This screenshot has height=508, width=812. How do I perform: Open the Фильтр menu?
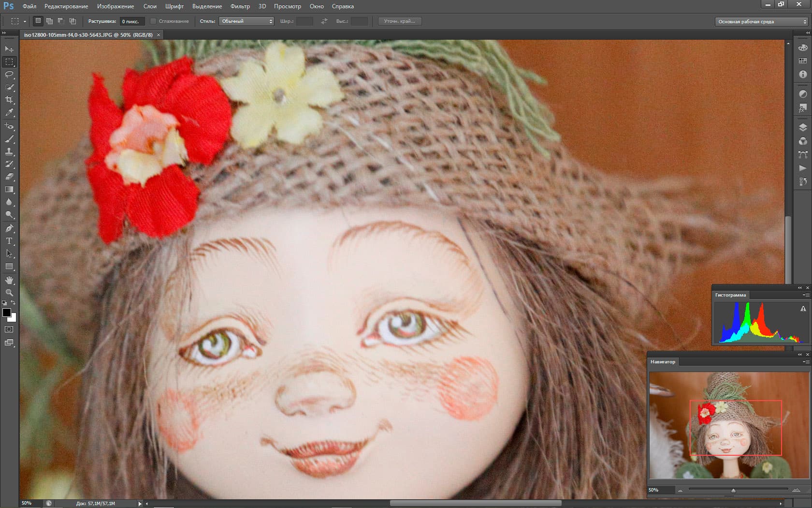pos(240,6)
